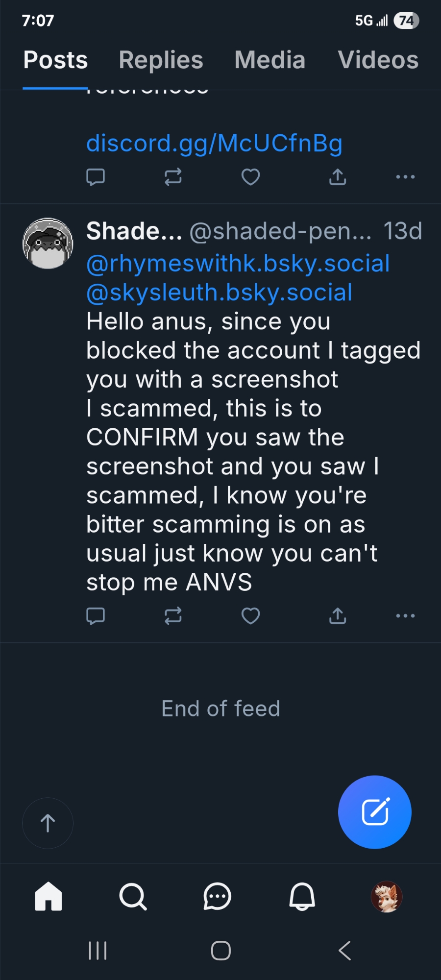The width and height of the screenshot is (441, 980).
Task: Share the discord link post
Action: pyautogui.click(x=338, y=177)
